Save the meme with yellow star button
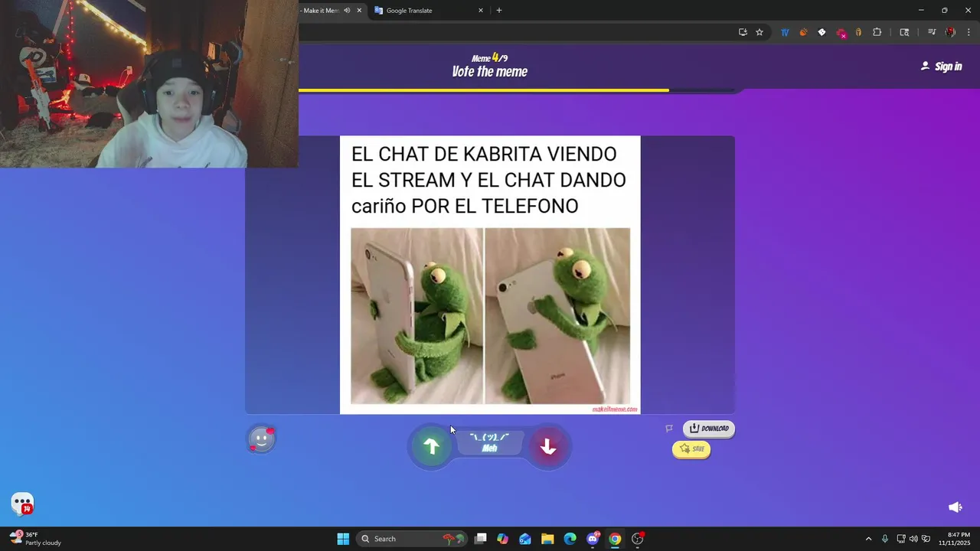 [691, 449]
